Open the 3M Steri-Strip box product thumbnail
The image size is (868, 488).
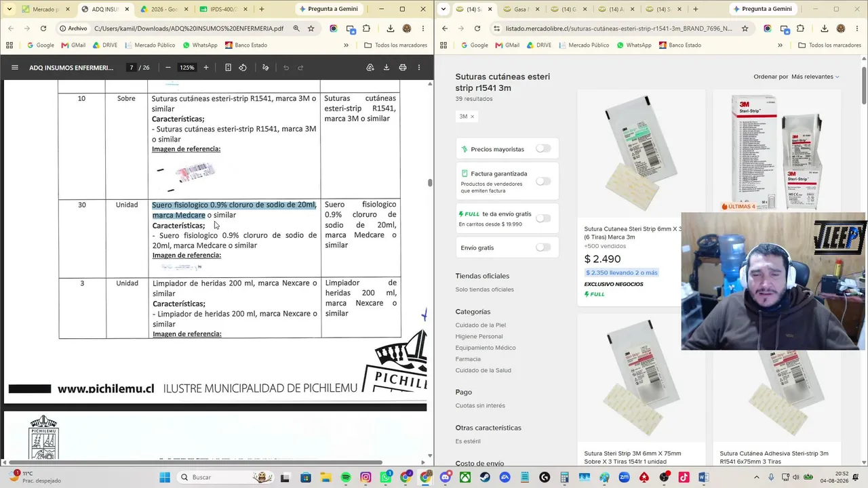[x=776, y=151]
